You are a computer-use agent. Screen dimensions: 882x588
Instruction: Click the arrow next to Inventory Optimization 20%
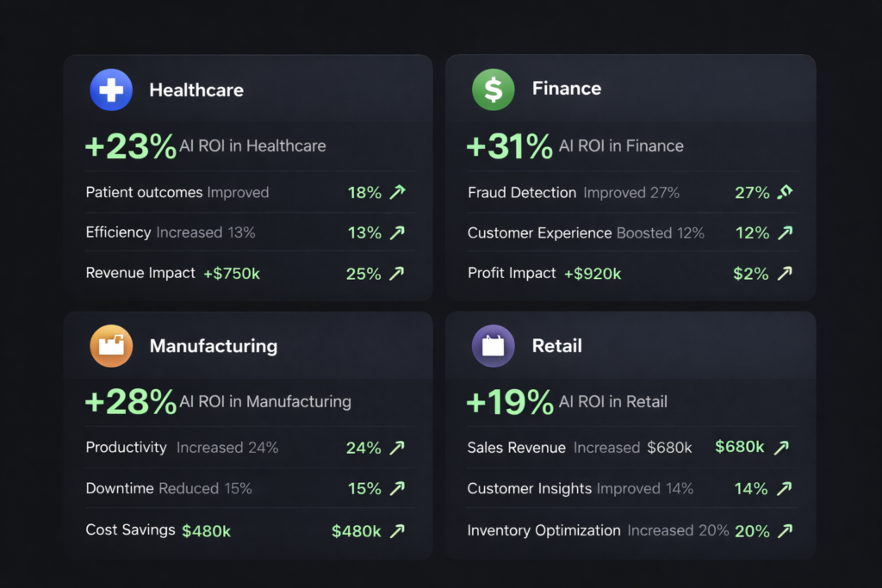click(785, 529)
